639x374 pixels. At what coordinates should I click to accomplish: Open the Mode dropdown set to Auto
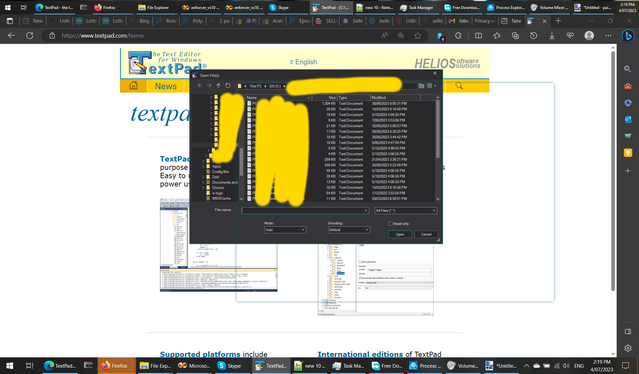tap(285, 230)
